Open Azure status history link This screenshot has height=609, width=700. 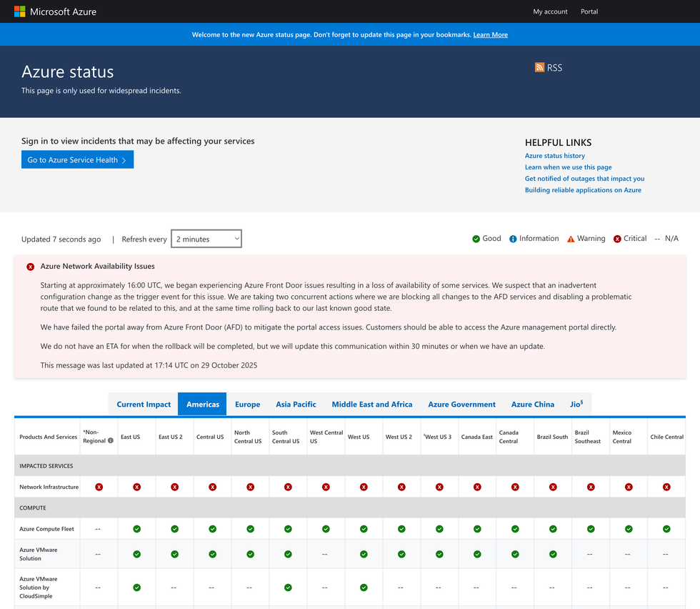pyautogui.click(x=554, y=156)
